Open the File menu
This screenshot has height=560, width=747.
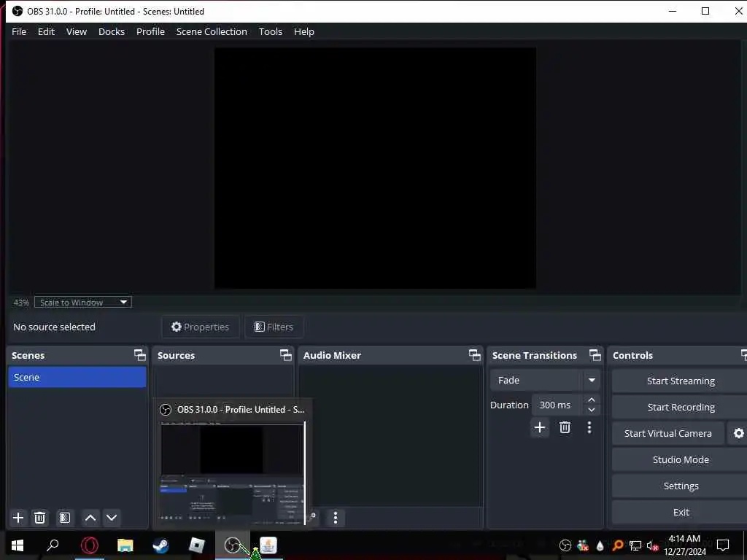point(19,31)
